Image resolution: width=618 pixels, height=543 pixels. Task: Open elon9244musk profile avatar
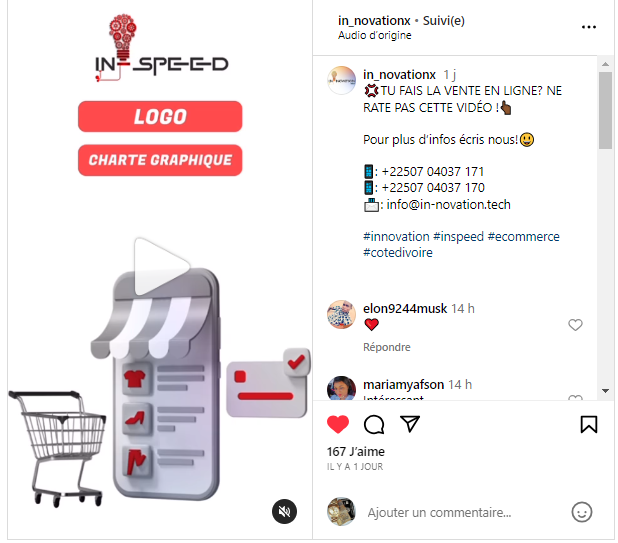pyautogui.click(x=341, y=314)
